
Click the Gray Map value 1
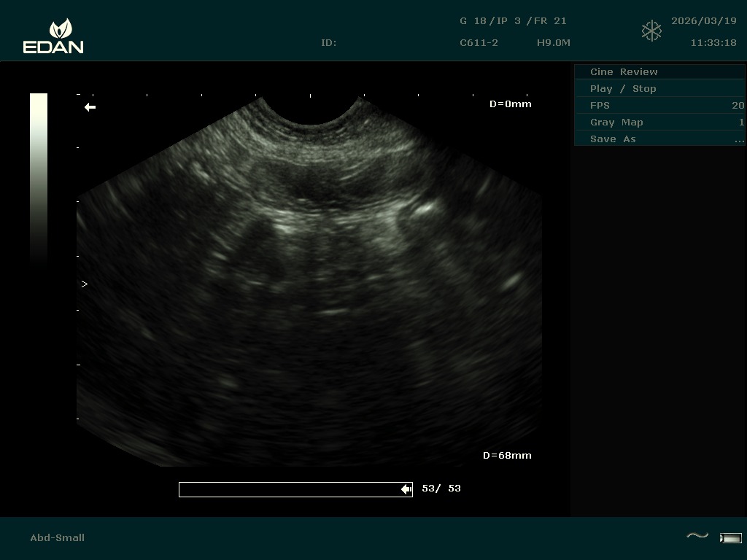(x=741, y=122)
